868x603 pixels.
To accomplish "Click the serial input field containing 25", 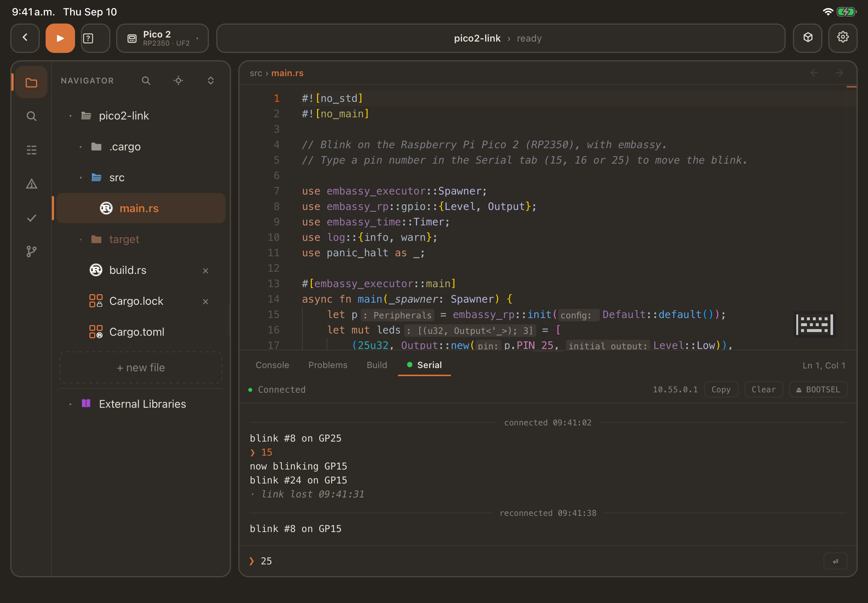I will (533, 561).
